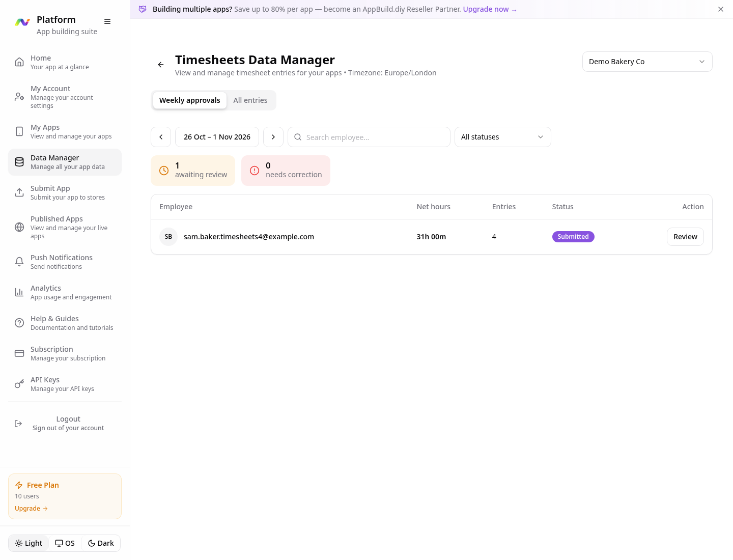733x560 pixels.
Task: Focus the Search employee field
Action: pos(369,137)
